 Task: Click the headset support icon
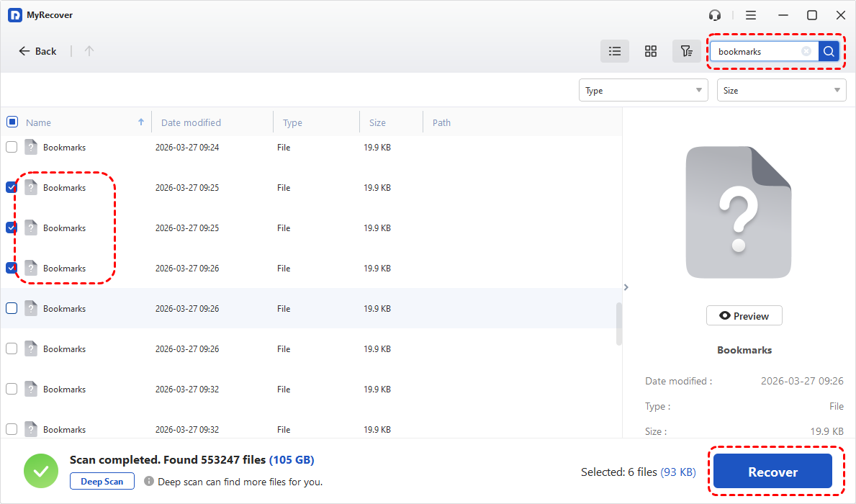tap(714, 15)
